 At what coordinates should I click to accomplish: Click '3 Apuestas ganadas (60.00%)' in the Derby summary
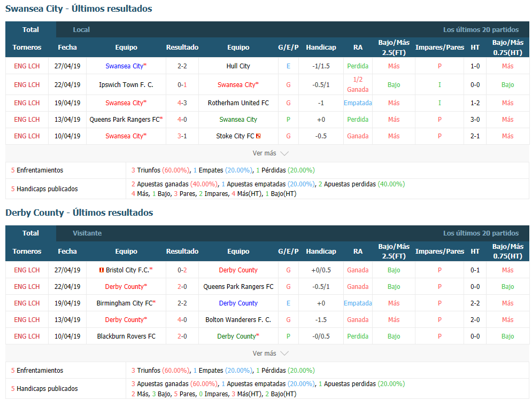pyautogui.click(x=174, y=384)
